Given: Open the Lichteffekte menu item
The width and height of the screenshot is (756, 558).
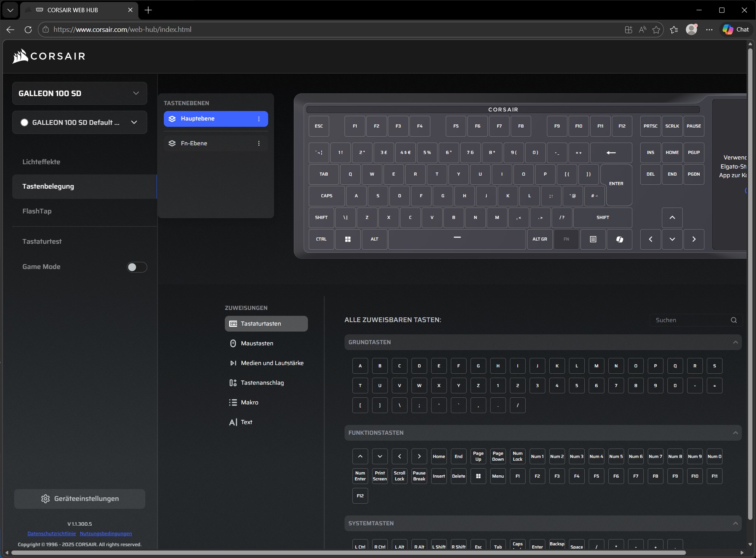Looking at the screenshot, I should [41, 162].
